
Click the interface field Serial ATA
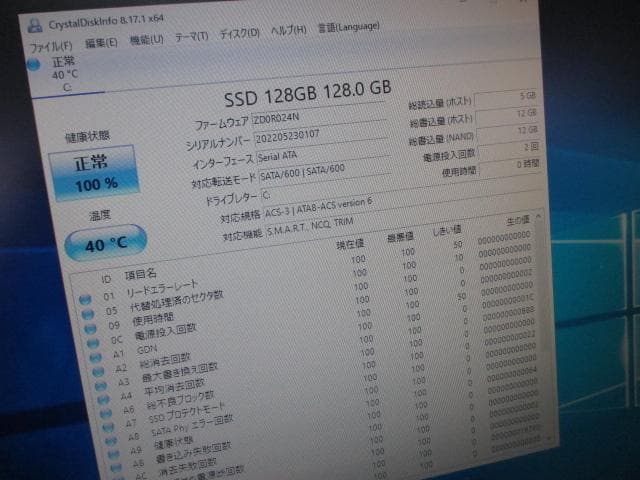coord(322,153)
